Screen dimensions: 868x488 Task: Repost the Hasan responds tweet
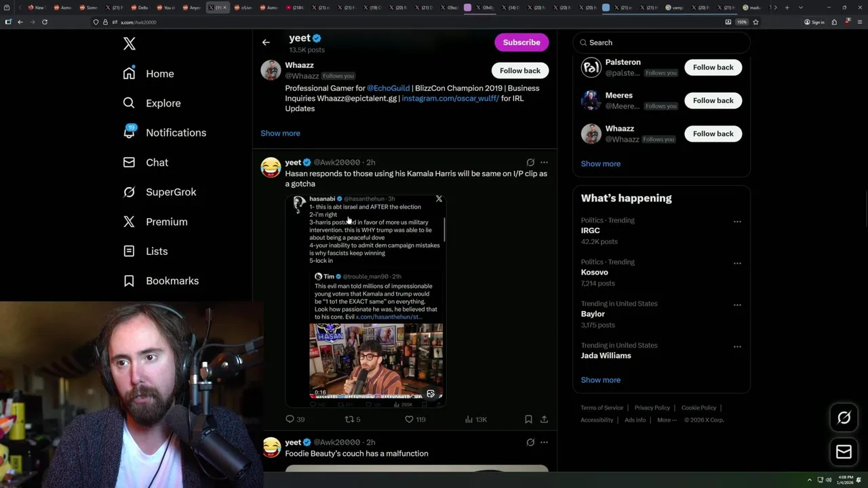click(x=353, y=420)
